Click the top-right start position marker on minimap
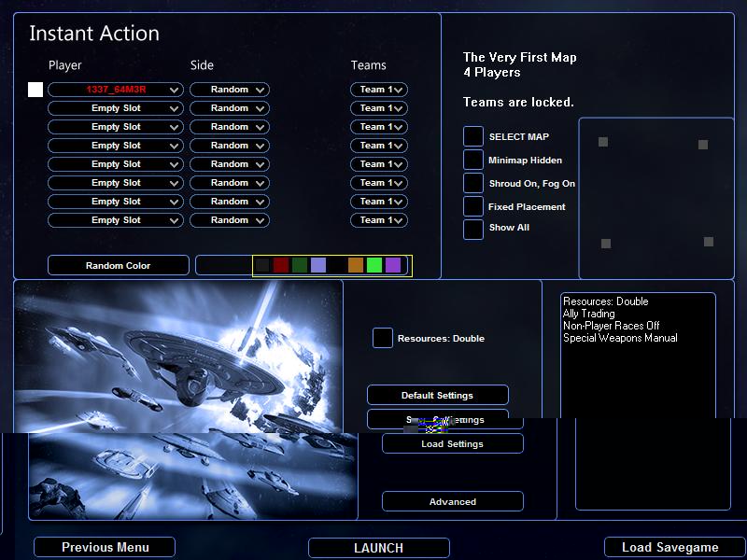 point(703,145)
